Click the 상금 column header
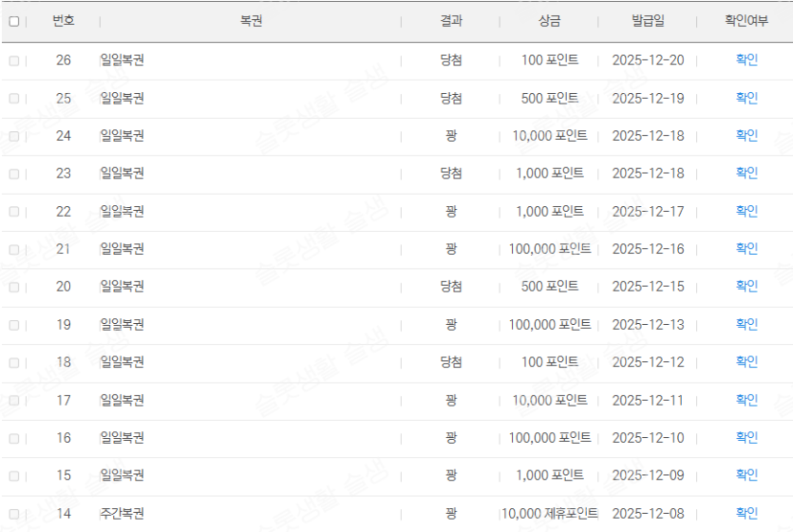 tap(549, 21)
